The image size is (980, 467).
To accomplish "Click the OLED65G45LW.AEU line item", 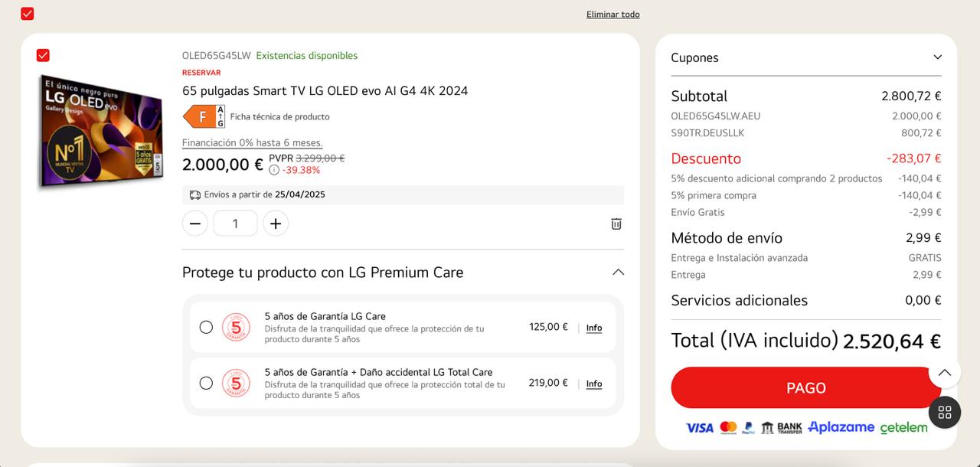I will tap(806, 116).
